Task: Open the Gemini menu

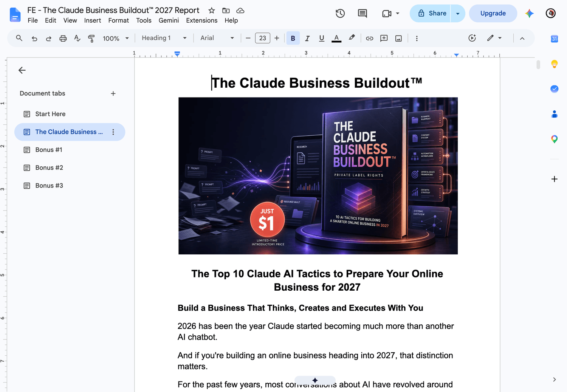Action: point(169,20)
